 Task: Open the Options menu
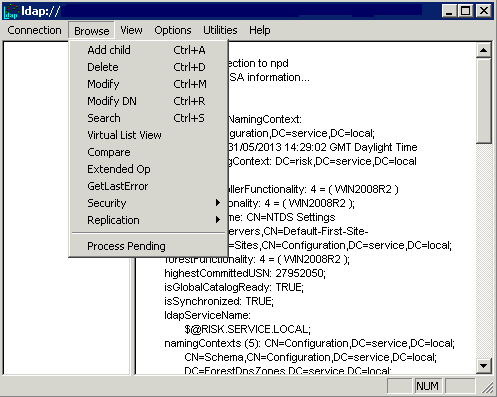(x=173, y=30)
